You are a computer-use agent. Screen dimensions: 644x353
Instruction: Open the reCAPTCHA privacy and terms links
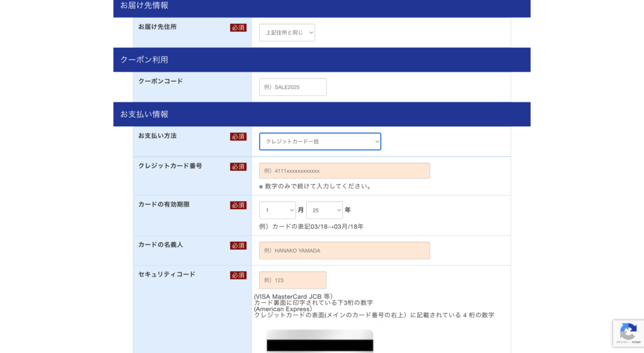pos(628,342)
